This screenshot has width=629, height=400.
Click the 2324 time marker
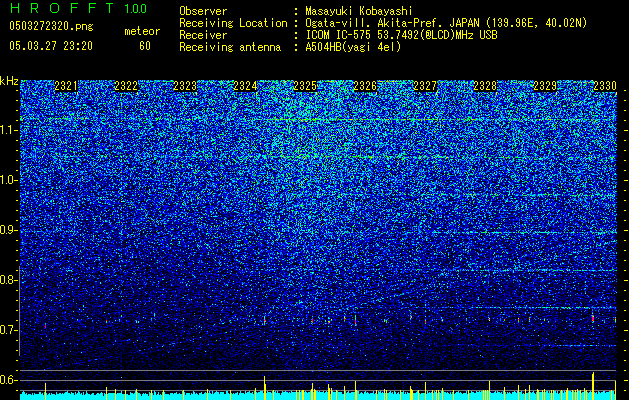point(245,86)
